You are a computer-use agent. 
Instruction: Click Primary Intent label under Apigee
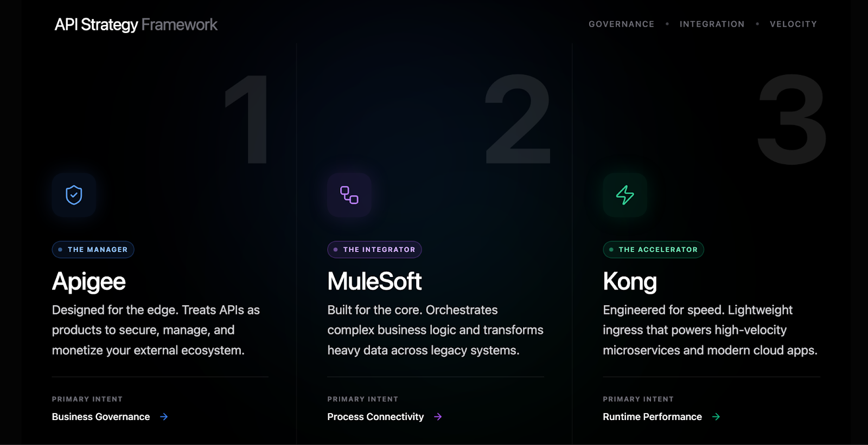click(x=87, y=399)
